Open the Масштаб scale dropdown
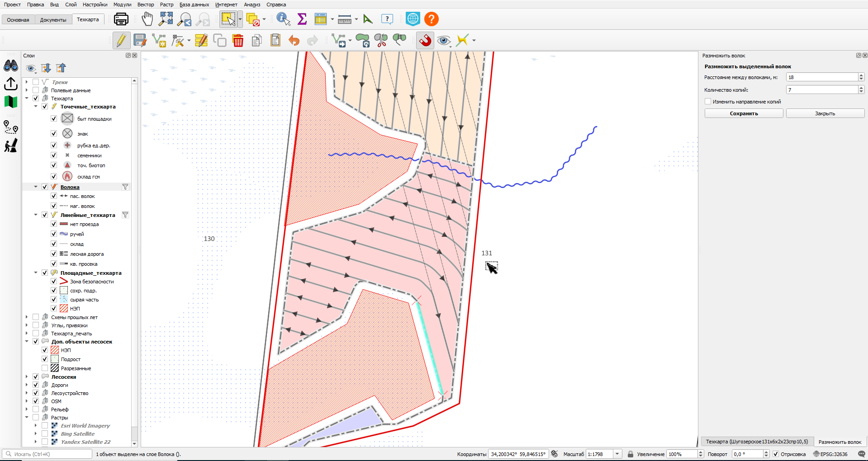 (x=617, y=454)
